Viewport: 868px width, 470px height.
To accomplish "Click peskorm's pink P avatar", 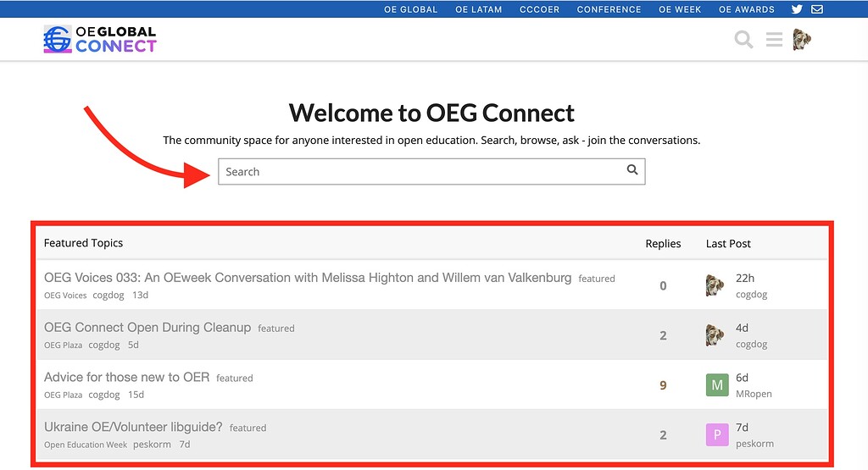I will tap(717, 435).
